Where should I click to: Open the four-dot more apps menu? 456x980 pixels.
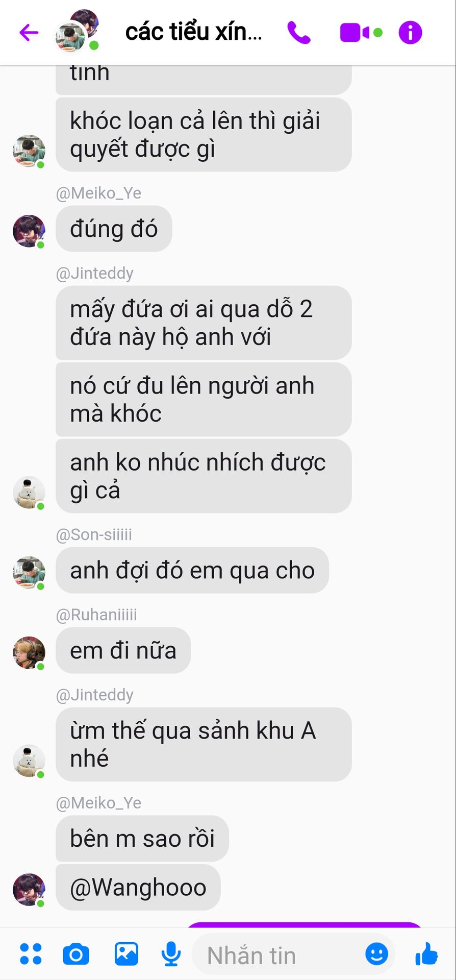click(x=31, y=954)
